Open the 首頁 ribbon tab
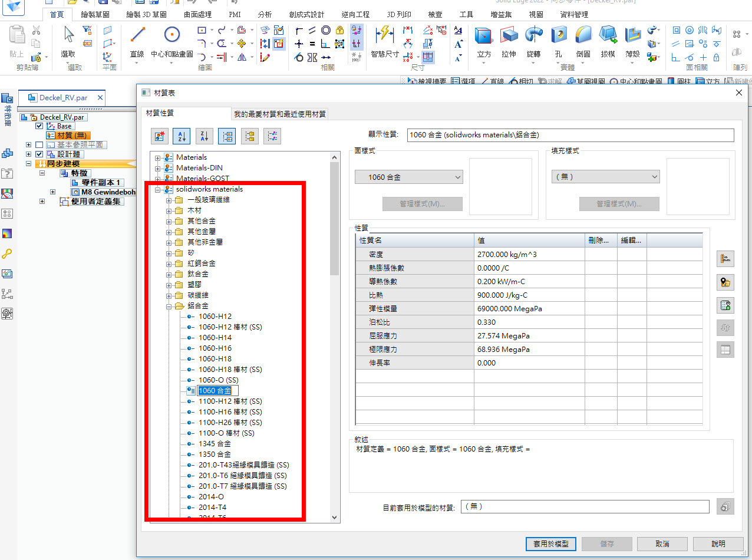752x560 pixels. (57, 14)
